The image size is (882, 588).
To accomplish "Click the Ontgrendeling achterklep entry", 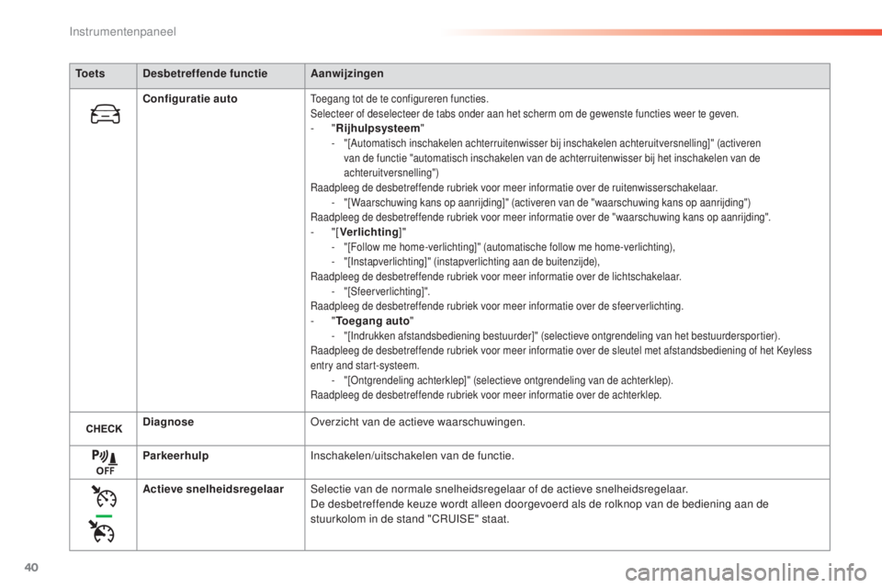I will tap(508, 380).
